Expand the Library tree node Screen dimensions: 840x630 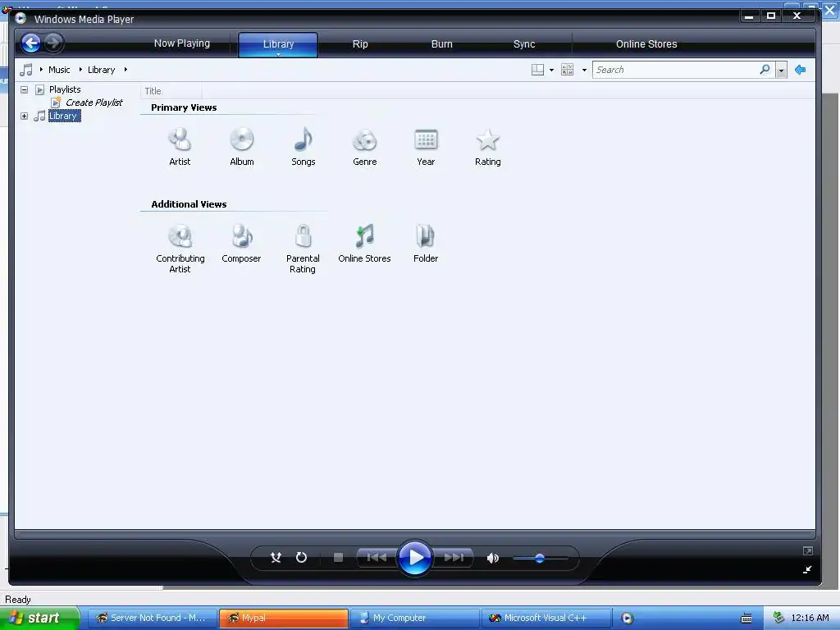tap(24, 116)
